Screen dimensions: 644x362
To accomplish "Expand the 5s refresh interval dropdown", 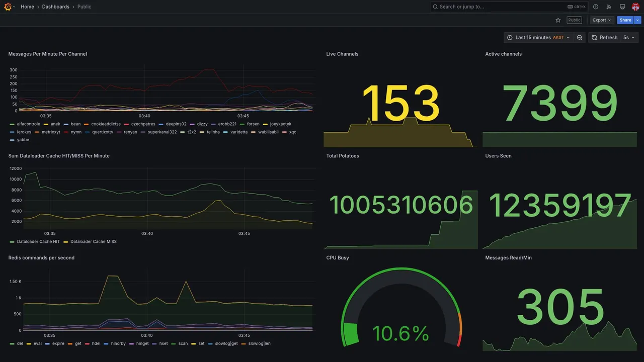I will 629,38.
